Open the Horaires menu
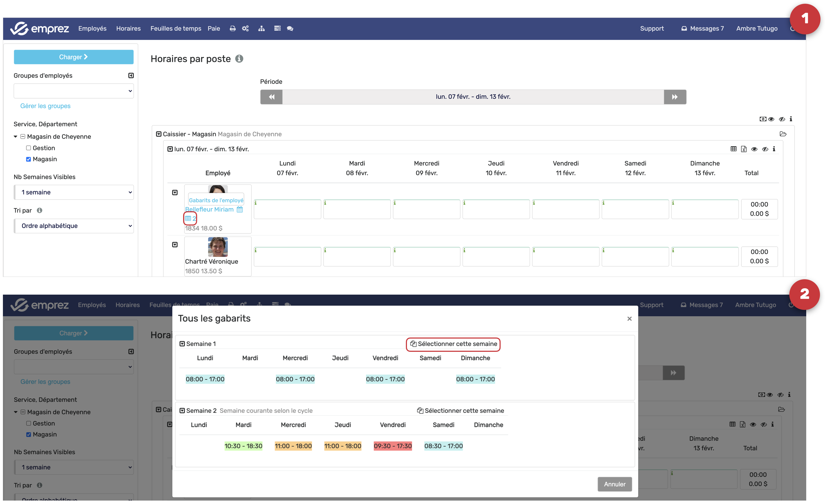This screenshot has width=825, height=504. click(128, 29)
